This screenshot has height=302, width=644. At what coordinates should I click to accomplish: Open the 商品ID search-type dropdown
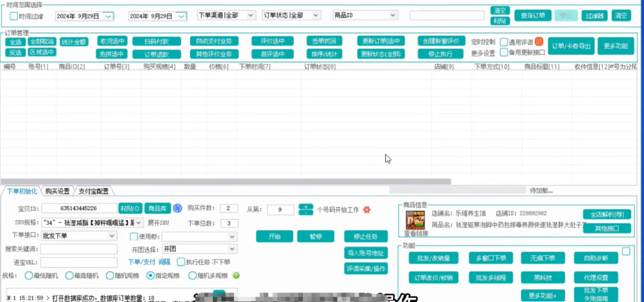(392, 15)
